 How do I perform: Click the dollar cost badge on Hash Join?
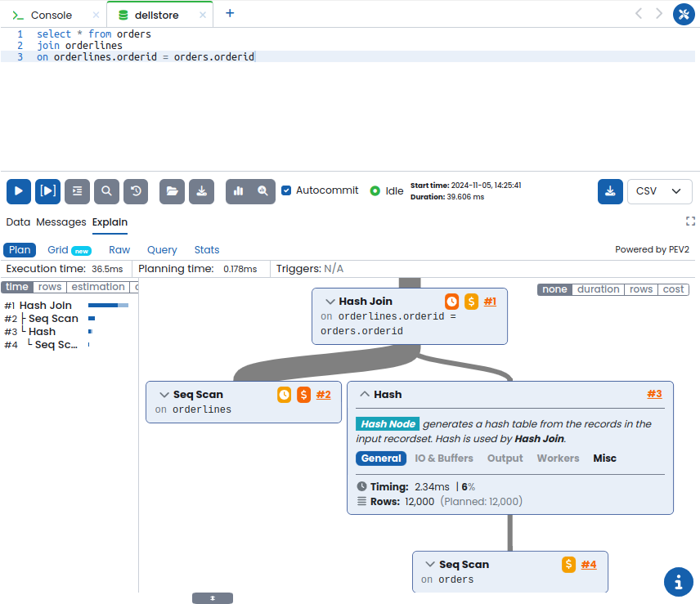pyautogui.click(x=471, y=302)
